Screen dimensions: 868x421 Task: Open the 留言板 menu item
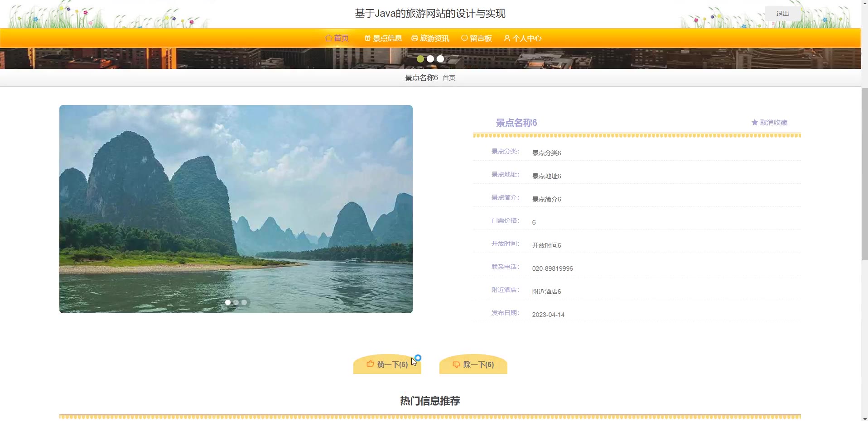(477, 38)
